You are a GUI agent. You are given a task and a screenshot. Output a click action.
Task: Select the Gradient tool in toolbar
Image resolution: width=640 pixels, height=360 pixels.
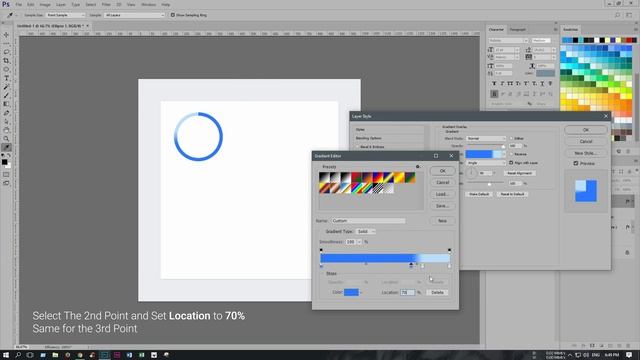(6, 104)
